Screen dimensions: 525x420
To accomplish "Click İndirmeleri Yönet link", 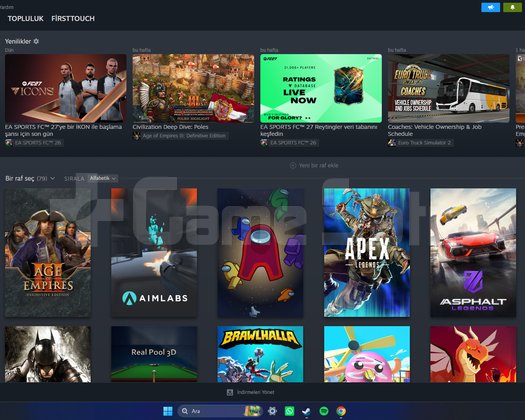I will point(255,392).
